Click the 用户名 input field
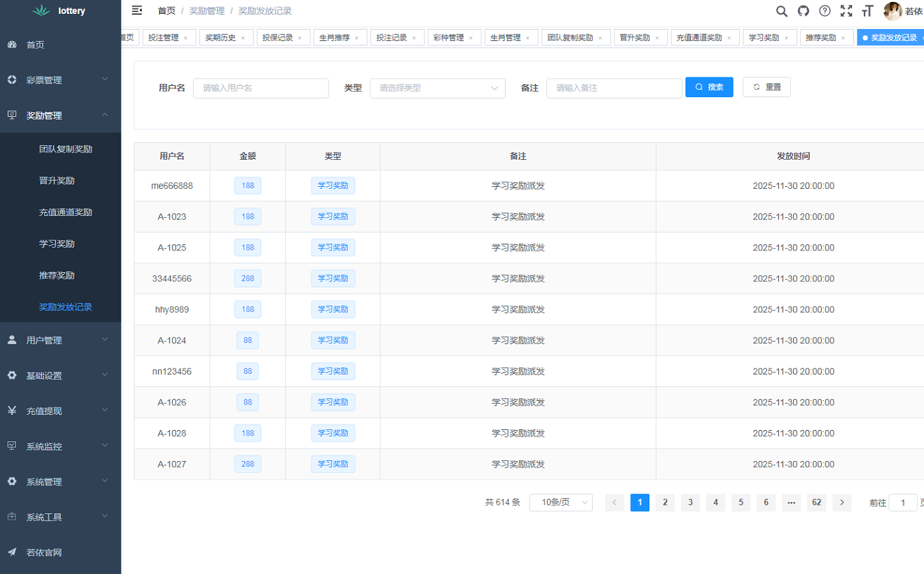The width and height of the screenshot is (924, 574). click(260, 88)
